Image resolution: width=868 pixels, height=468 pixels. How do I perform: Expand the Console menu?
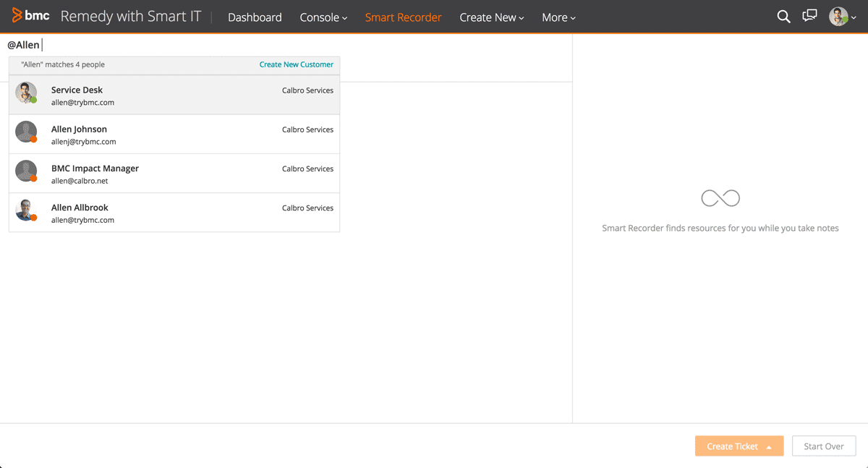coord(323,17)
